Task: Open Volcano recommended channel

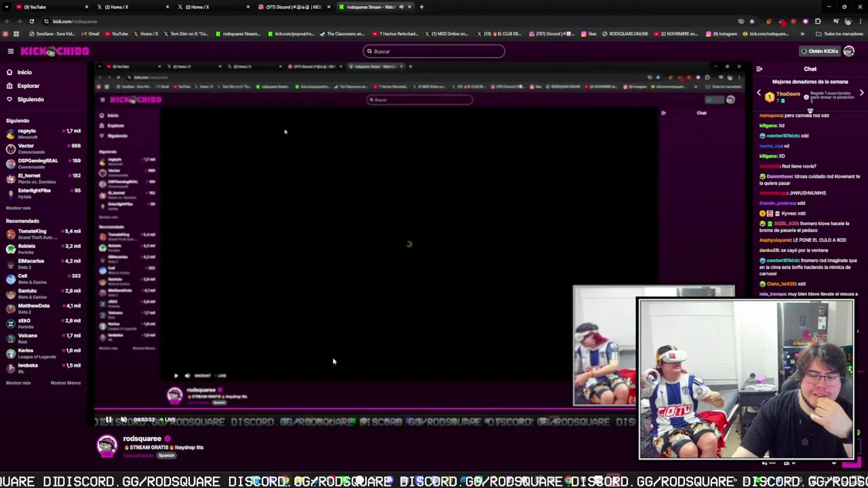Action: pyautogui.click(x=43, y=338)
